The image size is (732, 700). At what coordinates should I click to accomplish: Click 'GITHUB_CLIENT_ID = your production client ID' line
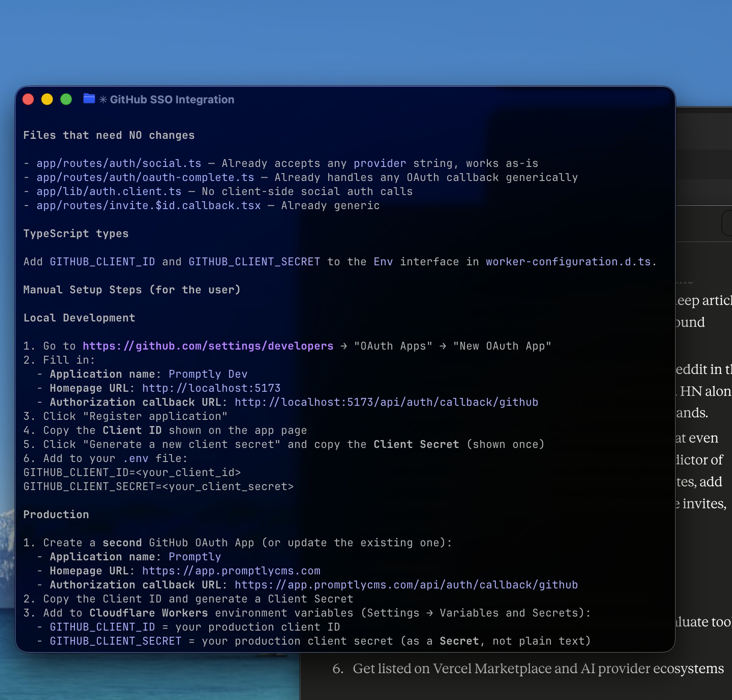point(195,627)
